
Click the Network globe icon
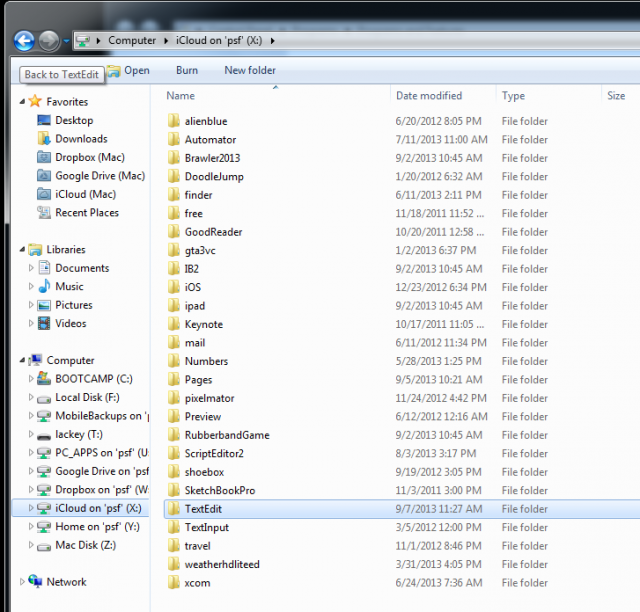[x=36, y=581]
